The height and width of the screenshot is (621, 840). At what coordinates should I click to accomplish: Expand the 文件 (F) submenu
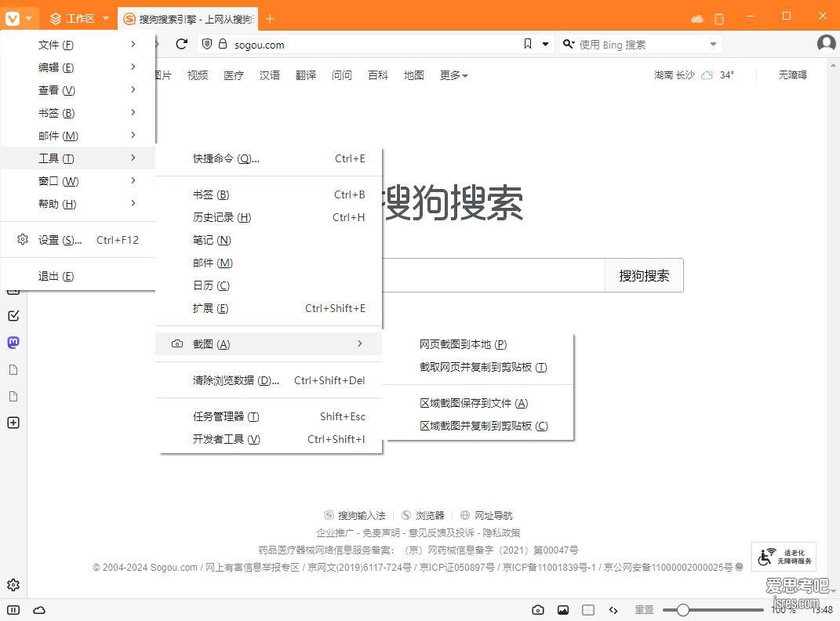[78, 45]
